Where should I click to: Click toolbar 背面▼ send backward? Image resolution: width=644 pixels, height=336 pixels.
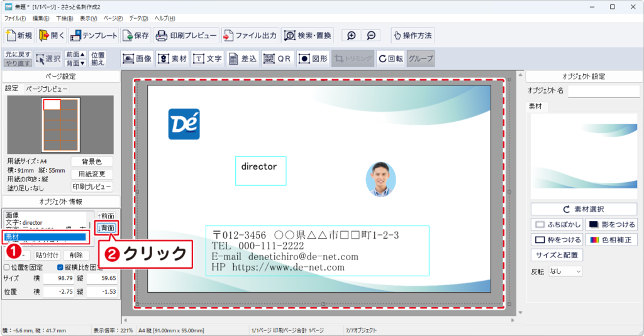pyautogui.click(x=75, y=63)
